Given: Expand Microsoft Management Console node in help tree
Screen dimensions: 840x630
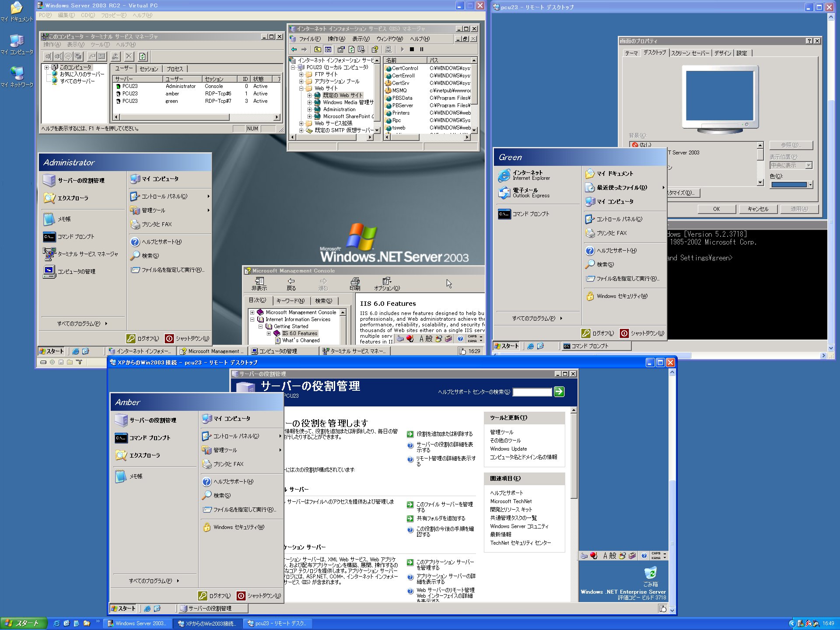Looking at the screenshot, I should tap(252, 312).
